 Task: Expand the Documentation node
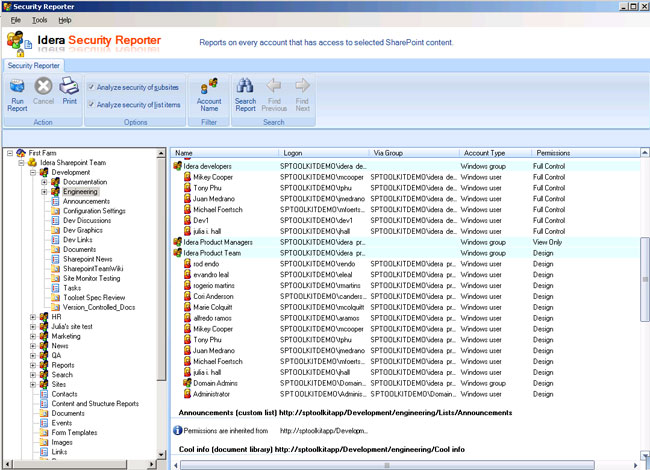point(44,182)
